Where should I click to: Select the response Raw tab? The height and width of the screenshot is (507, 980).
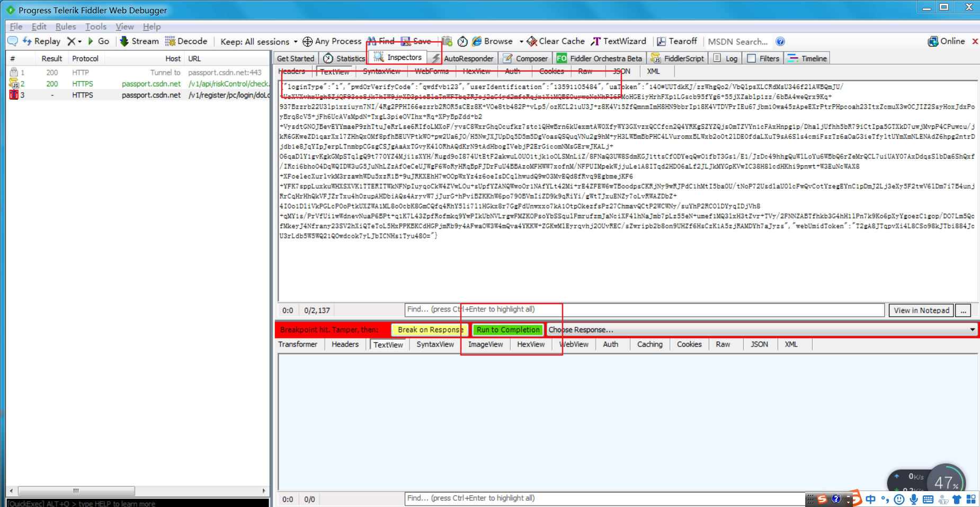click(x=723, y=344)
